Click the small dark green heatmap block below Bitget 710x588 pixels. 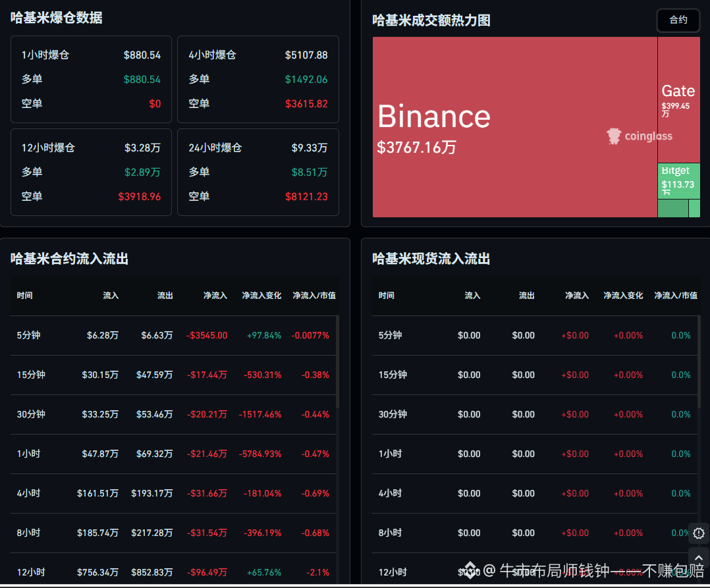coord(673,209)
